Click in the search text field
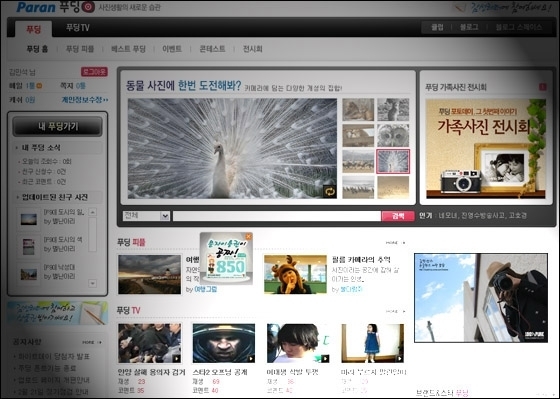Viewport: 560px width, 399px height. (277, 216)
